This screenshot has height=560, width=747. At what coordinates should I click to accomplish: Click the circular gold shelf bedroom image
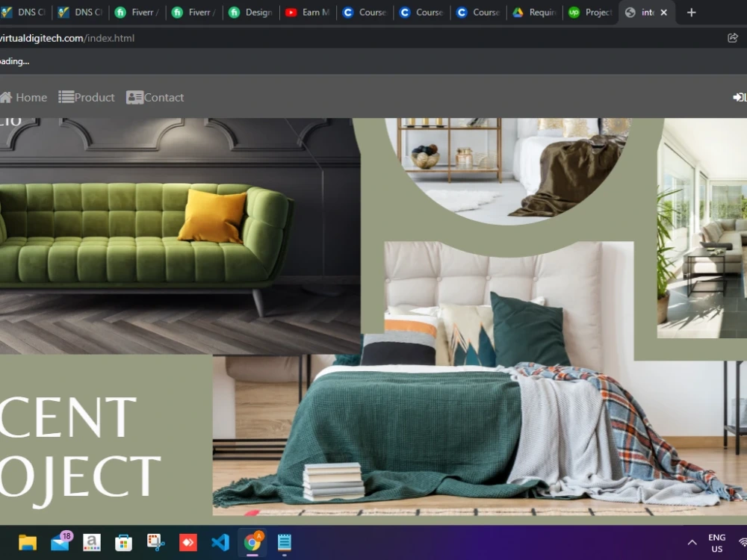click(509, 172)
